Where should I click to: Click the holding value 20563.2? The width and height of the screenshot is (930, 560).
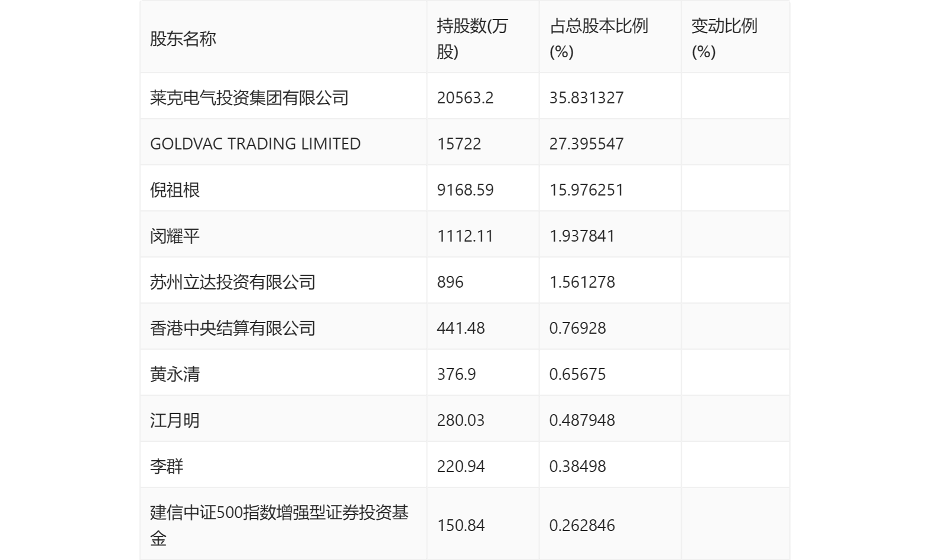pyautogui.click(x=465, y=98)
